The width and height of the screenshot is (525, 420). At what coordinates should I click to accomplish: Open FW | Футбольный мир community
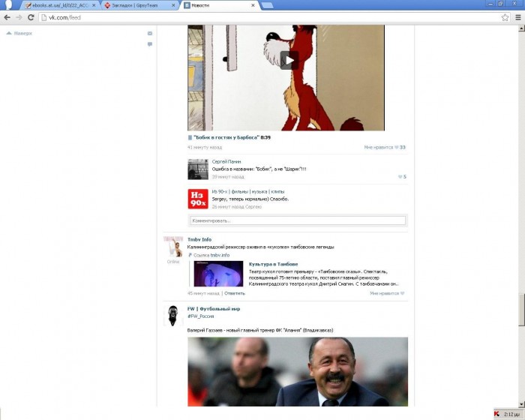tap(214, 308)
